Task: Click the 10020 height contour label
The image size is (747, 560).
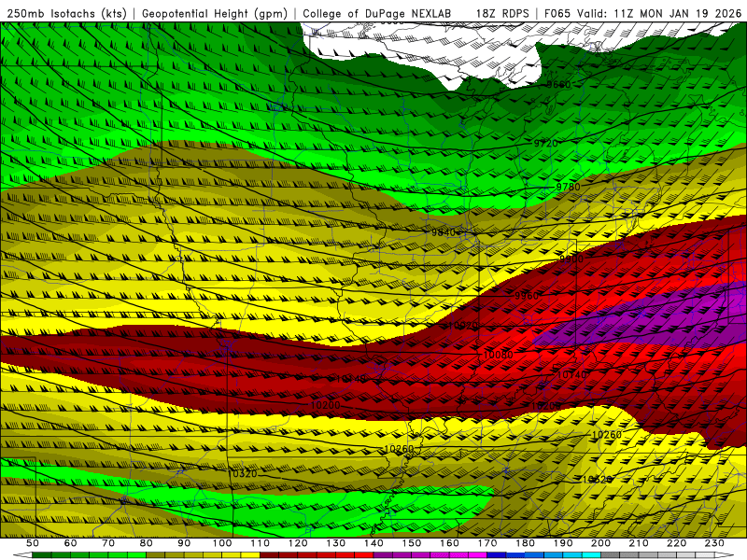Action: click(x=462, y=326)
